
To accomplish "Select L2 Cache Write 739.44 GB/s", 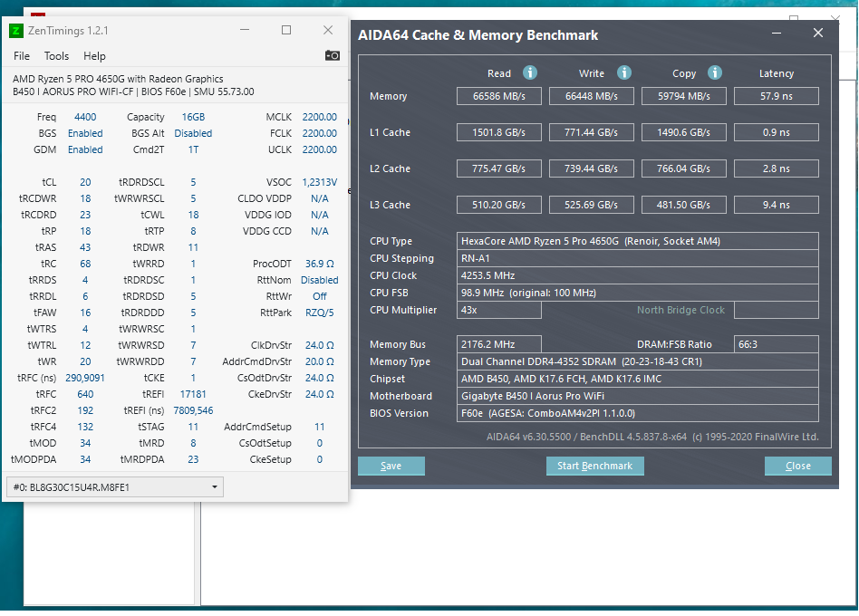I will 592,168.
